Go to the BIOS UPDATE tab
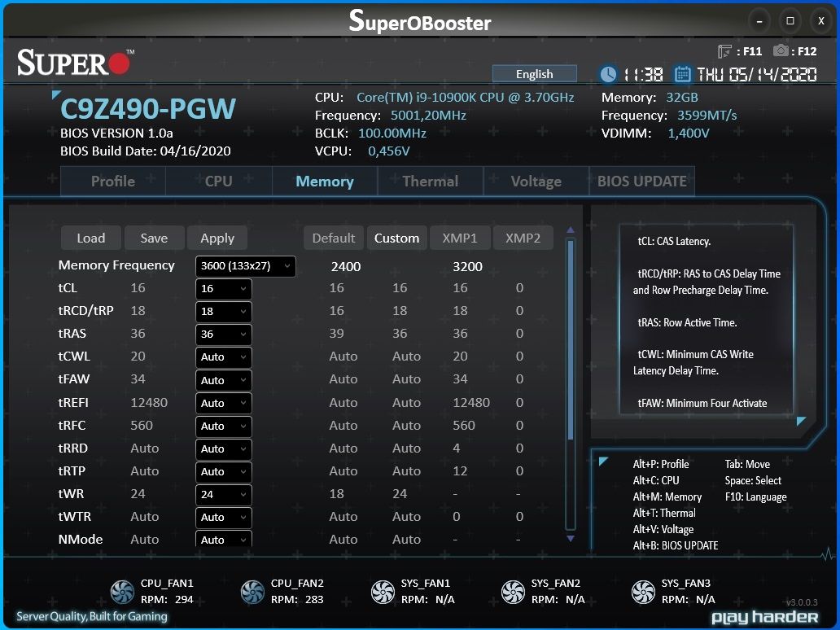Image resolution: width=840 pixels, height=630 pixels. pos(641,181)
